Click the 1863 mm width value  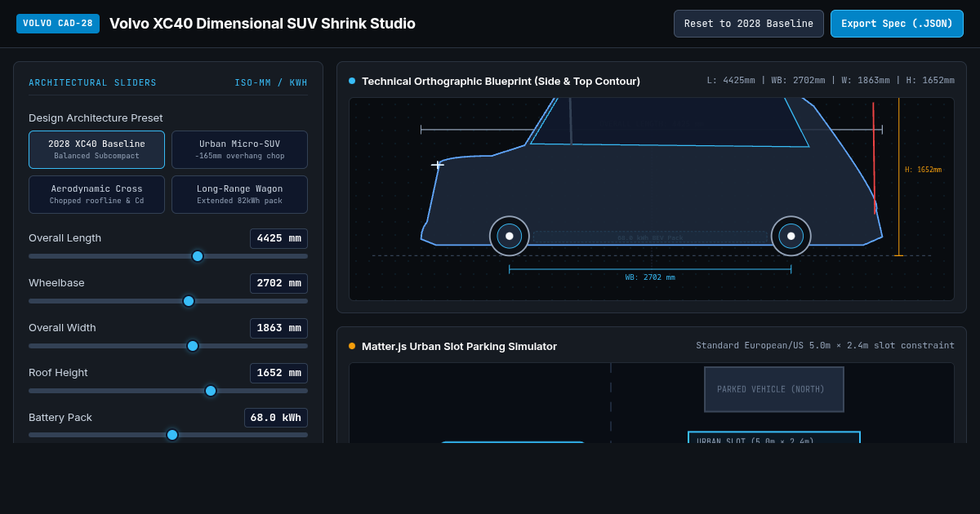click(x=278, y=328)
